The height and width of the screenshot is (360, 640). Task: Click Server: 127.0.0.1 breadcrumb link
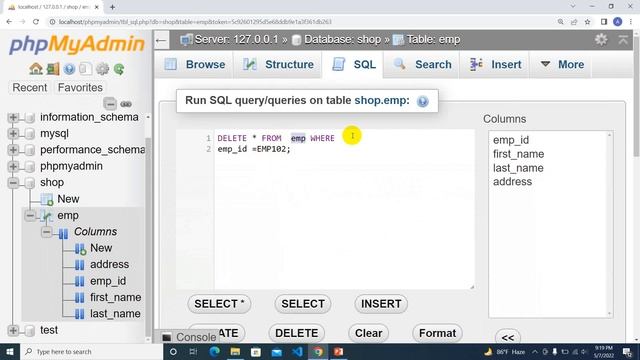click(236, 40)
